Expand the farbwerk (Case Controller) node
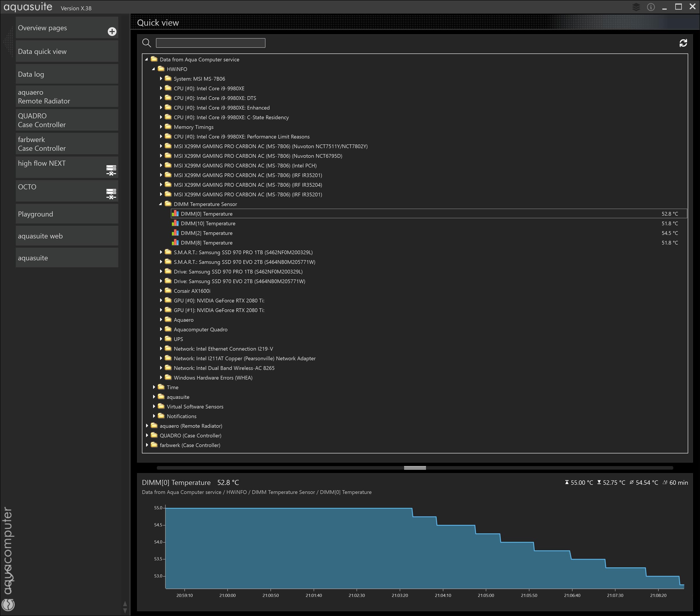 point(147,445)
